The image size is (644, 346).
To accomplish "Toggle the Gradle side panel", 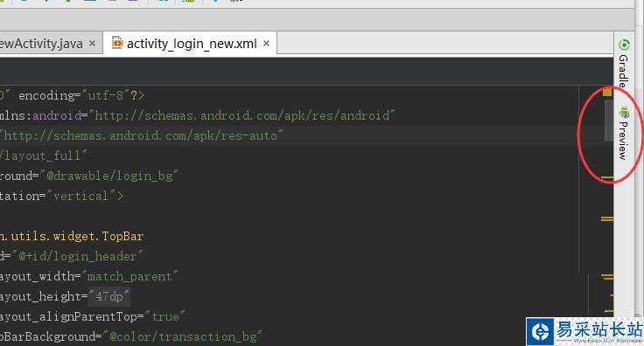I will 624,64.
